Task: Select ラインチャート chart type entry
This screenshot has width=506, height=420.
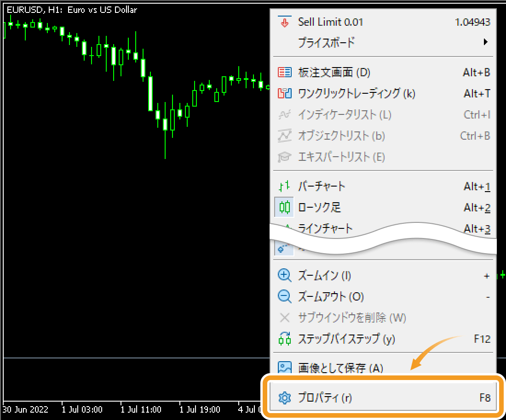Action: click(383, 227)
